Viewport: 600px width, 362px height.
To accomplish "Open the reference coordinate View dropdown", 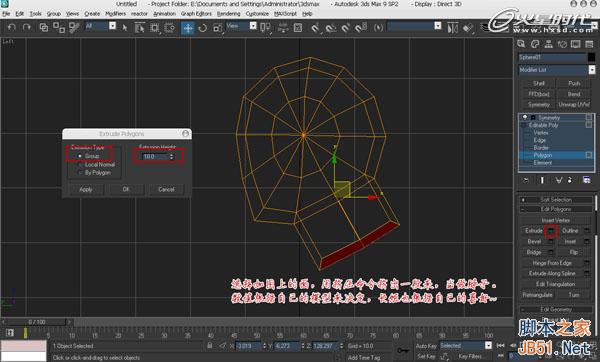I will coord(241,26).
